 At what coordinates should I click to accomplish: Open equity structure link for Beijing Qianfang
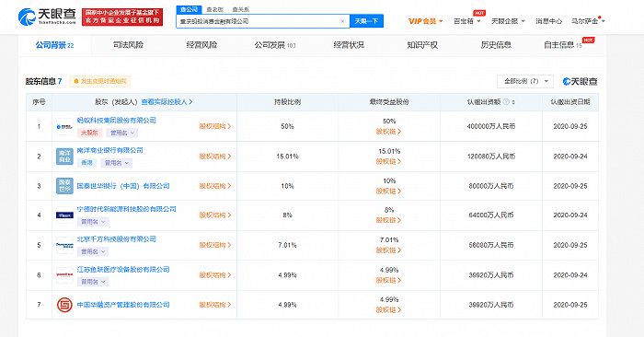(x=215, y=245)
